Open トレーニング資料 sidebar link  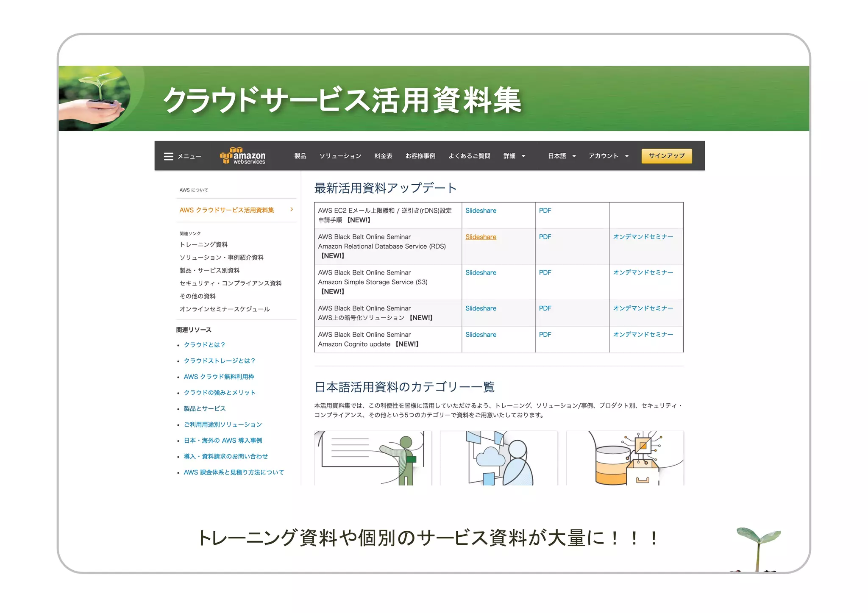[203, 244]
